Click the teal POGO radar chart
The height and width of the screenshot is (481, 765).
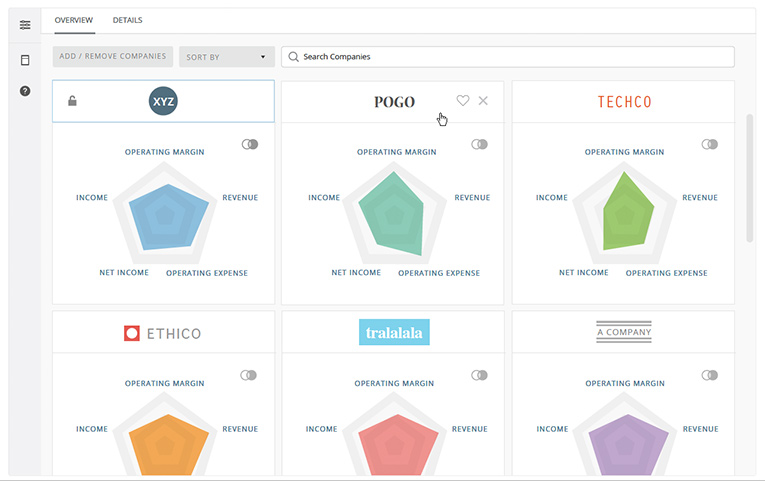coord(393,214)
